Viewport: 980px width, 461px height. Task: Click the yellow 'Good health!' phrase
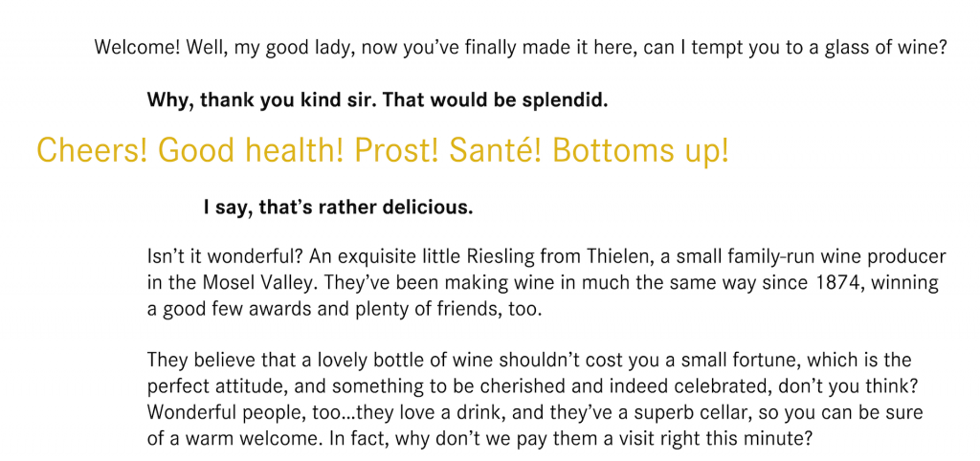point(251,150)
